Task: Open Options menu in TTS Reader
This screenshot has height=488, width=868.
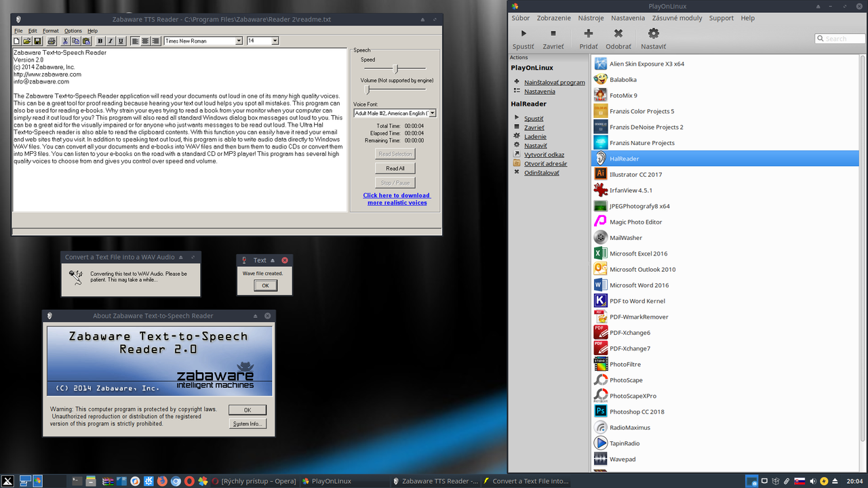Action: click(x=73, y=30)
